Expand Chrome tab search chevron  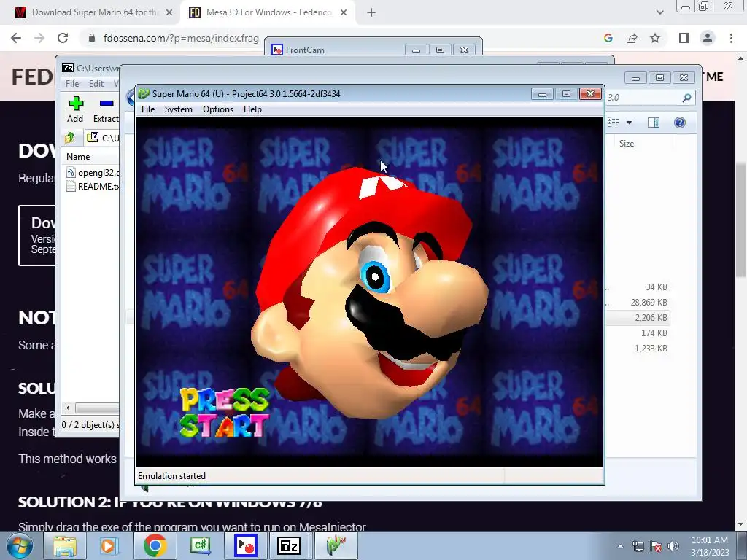click(659, 12)
